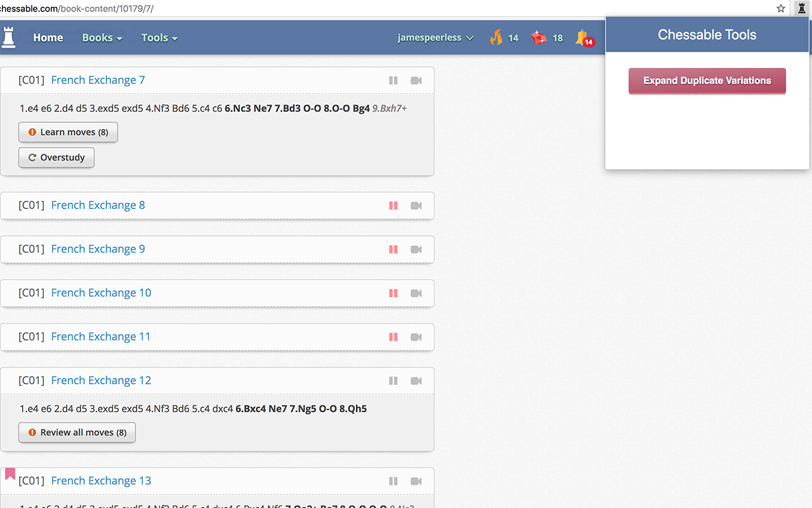Open the French Exchange 11 link
Image resolution: width=812 pixels, height=508 pixels.
[101, 337]
